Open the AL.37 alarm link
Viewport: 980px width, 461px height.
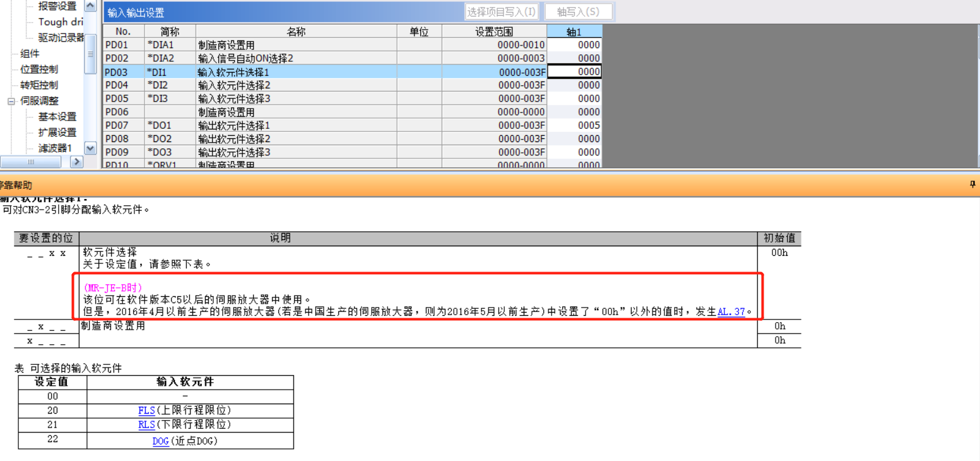point(731,312)
